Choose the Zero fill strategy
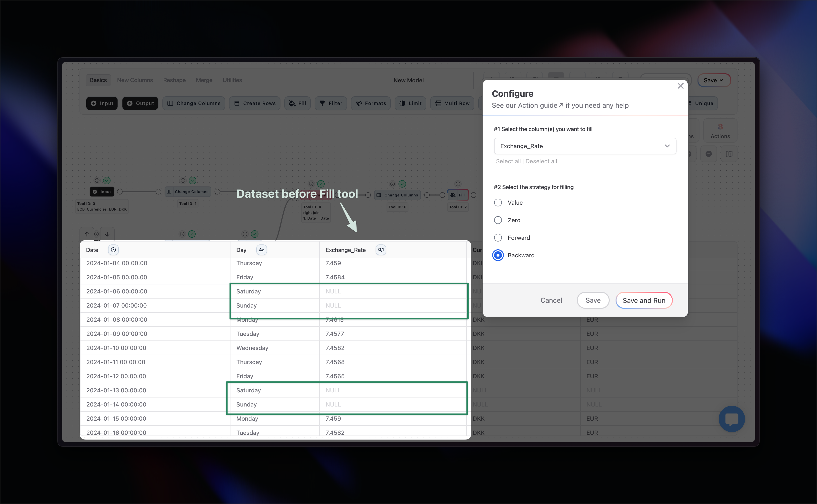 pyautogui.click(x=498, y=220)
